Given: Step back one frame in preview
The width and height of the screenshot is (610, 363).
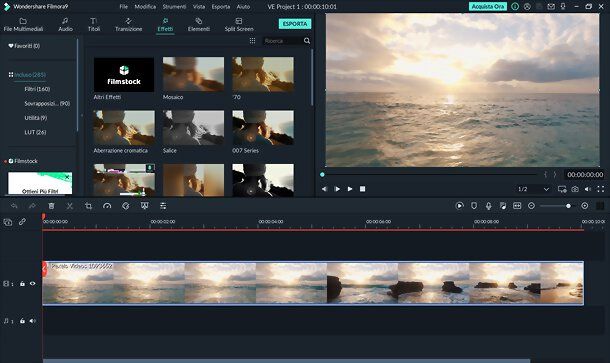Looking at the screenshot, I should pos(324,189).
